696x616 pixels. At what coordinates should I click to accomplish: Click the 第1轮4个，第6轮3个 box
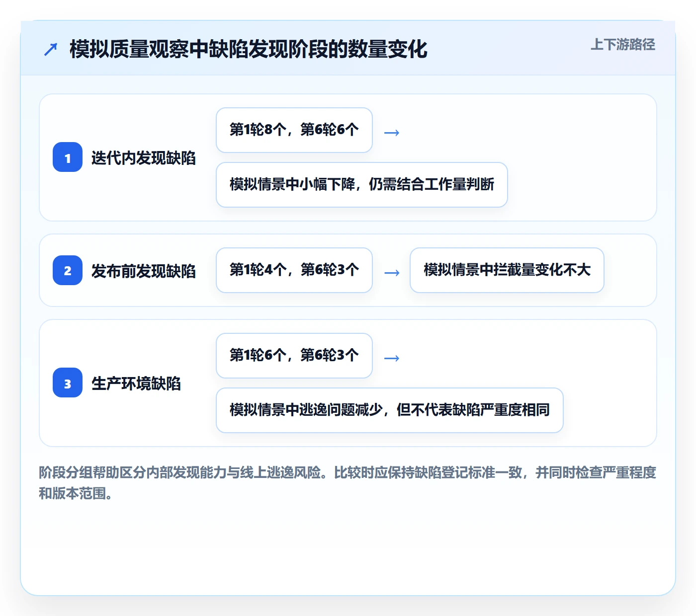click(294, 270)
